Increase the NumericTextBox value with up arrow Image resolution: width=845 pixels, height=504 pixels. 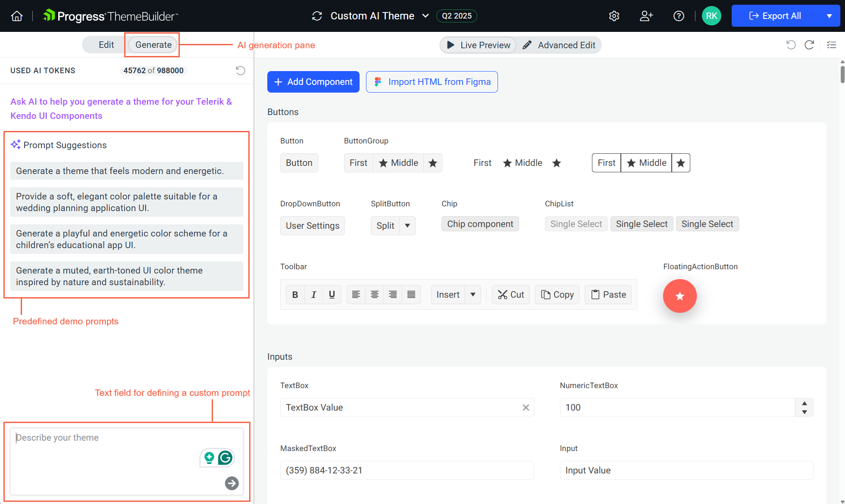(804, 403)
